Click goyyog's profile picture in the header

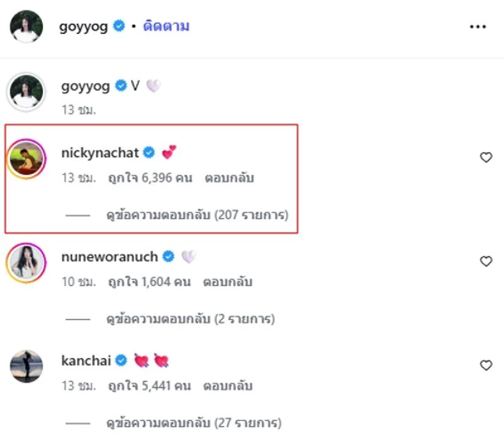click(26, 26)
